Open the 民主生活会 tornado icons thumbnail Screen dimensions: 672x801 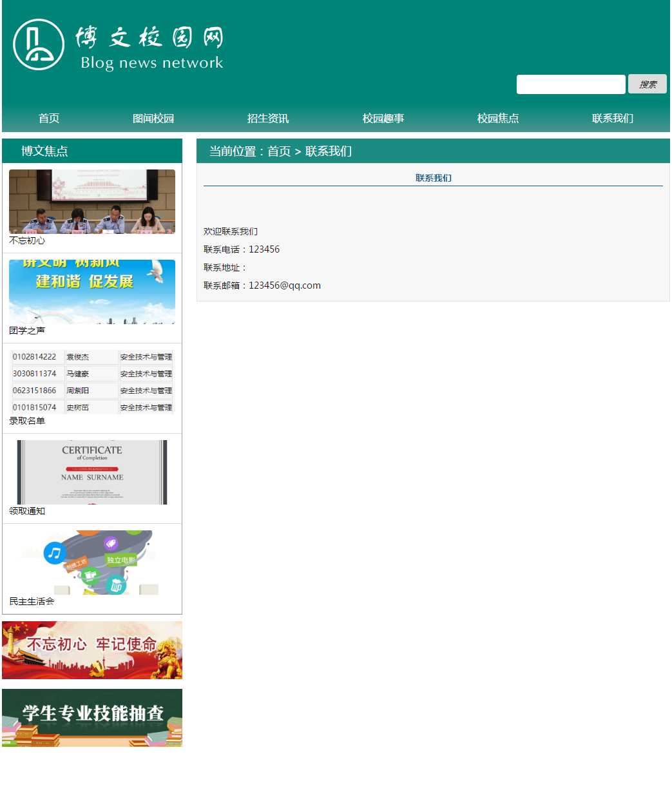[x=92, y=562]
